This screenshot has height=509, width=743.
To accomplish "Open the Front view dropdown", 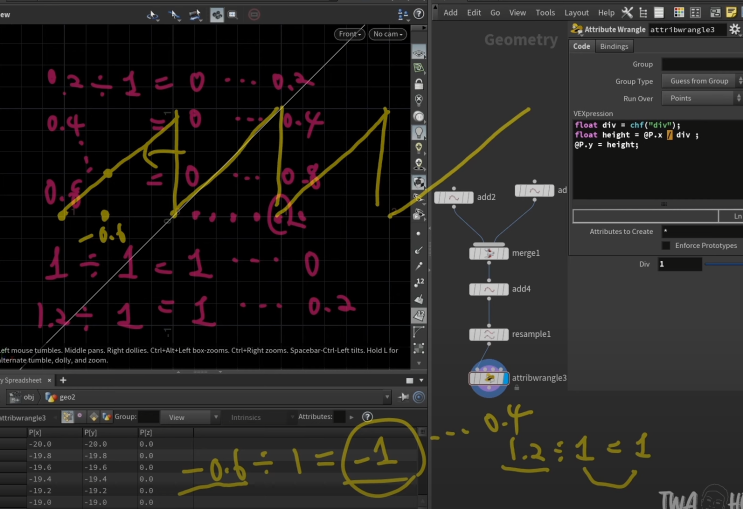I will point(350,34).
